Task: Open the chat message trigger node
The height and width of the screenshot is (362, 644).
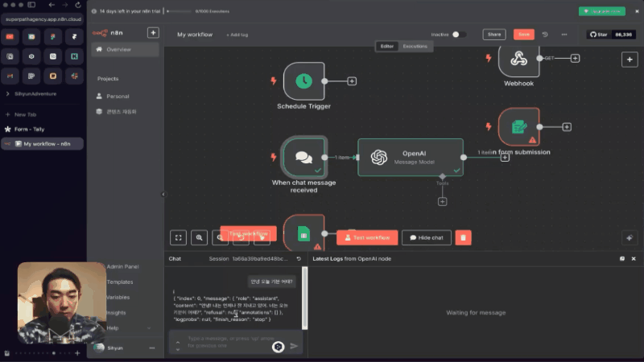Action: pyautogui.click(x=304, y=157)
